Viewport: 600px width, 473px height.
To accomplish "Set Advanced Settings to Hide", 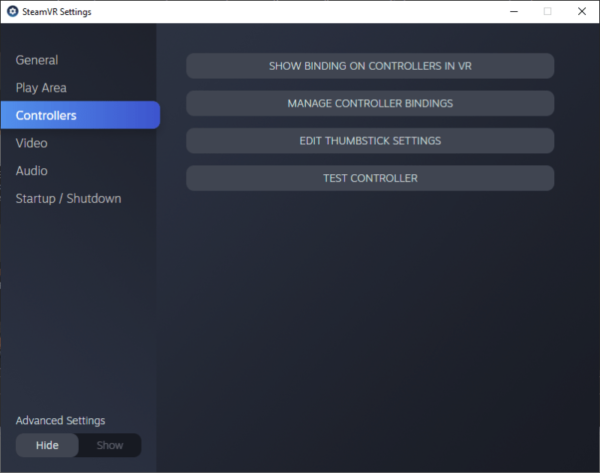I will click(47, 445).
